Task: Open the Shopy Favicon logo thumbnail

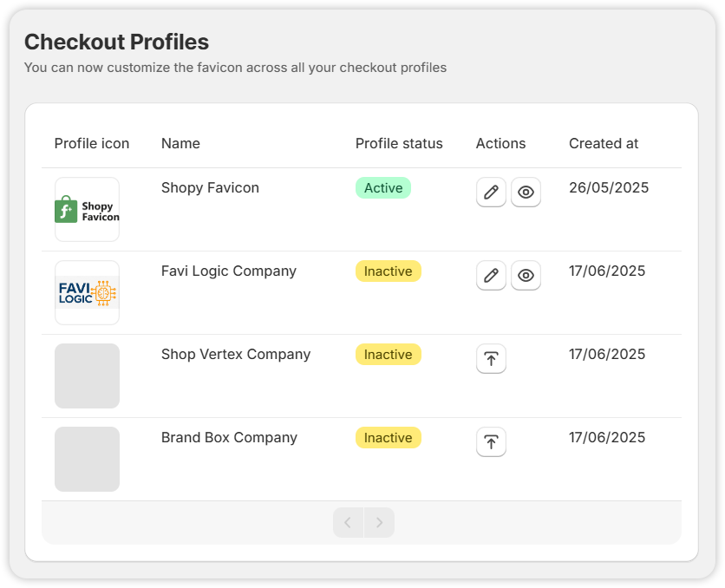Action: [x=87, y=209]
